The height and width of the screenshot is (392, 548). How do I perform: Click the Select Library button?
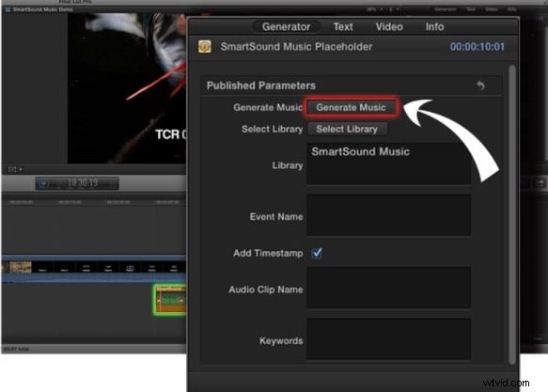pyautogui.click(x=347, y=130)
